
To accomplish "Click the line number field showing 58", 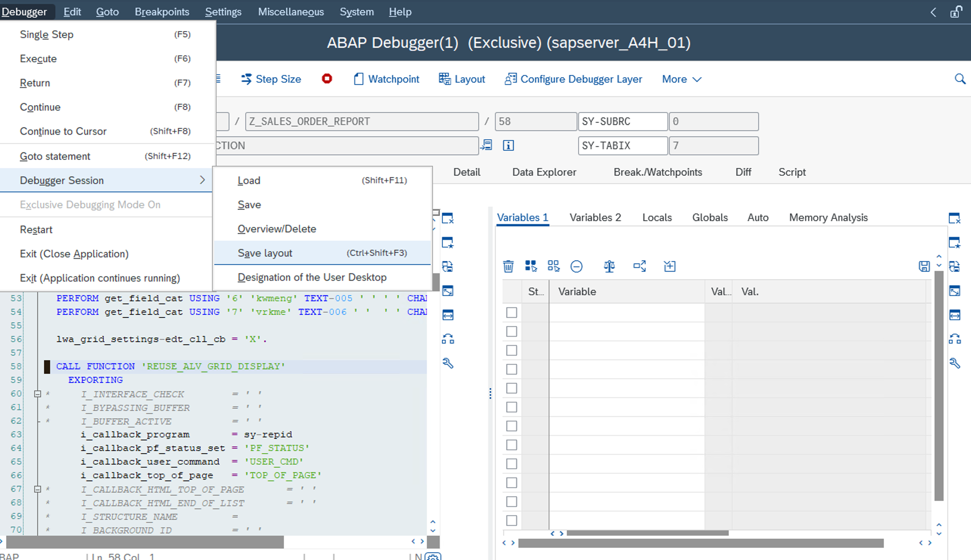I will [536, 121].
